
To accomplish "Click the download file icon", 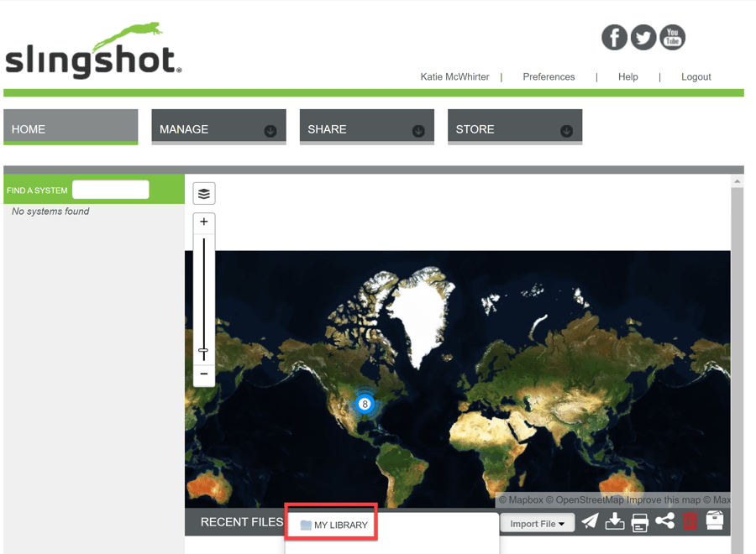I will 615,522.
